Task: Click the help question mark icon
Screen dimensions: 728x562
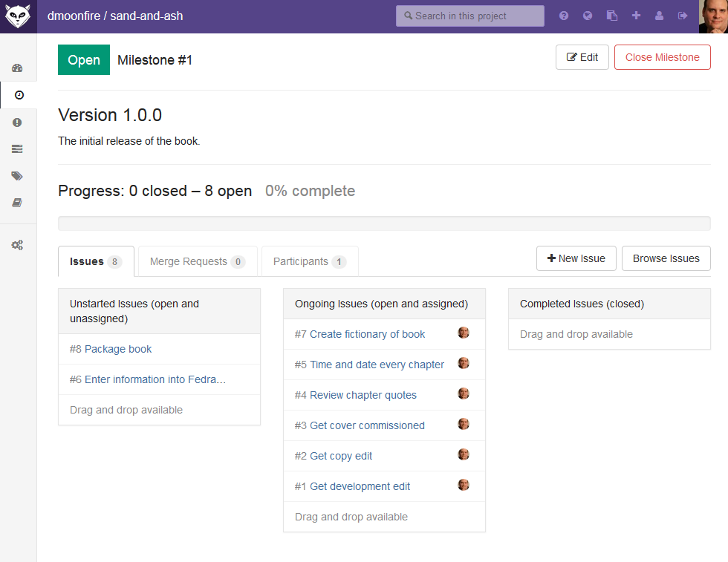Action: (564, 16)
